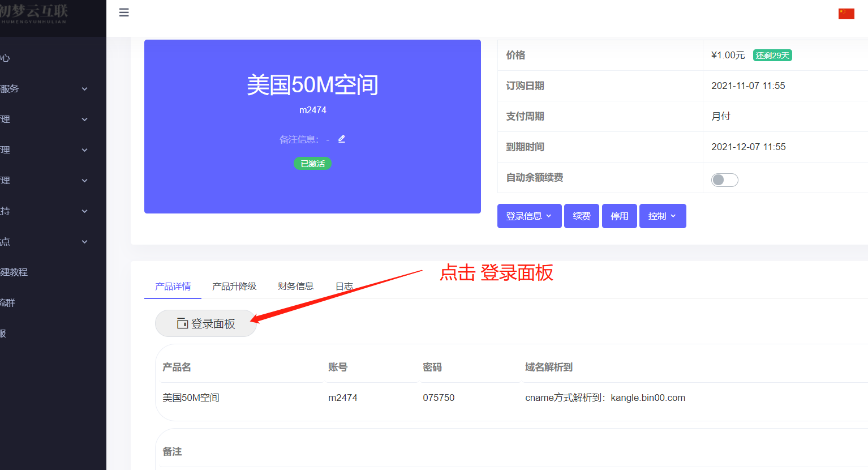Image resolution: width=868 pixels, height=470 pixels.
Task: Select the 产品升降级 tab label
Action: (235, 286)
